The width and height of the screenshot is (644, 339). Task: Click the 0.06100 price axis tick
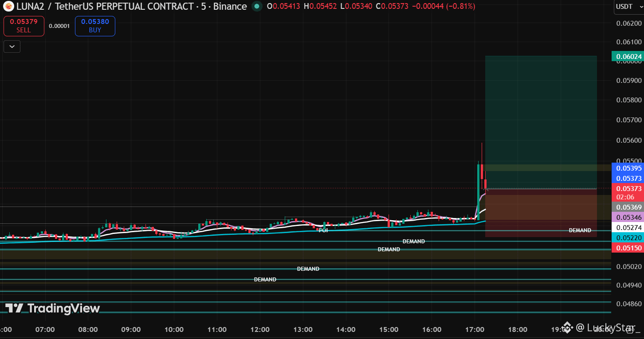click(x=629, y=42)
